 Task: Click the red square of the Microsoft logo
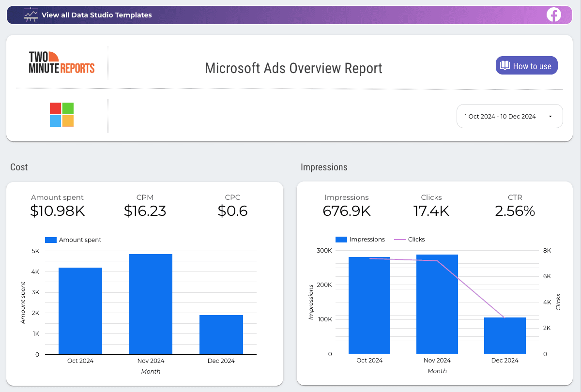pos(55,107)
